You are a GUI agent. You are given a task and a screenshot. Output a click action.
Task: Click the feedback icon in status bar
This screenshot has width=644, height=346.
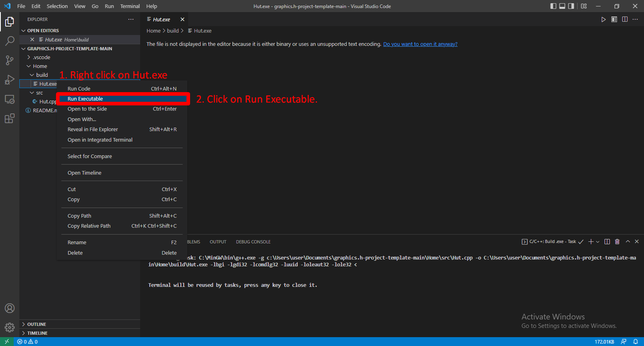pos(623,342)
